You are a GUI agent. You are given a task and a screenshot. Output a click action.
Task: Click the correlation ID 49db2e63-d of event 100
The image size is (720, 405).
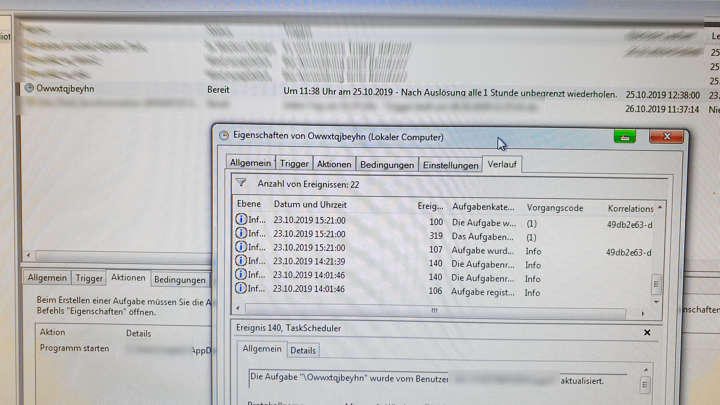point(630,225)
